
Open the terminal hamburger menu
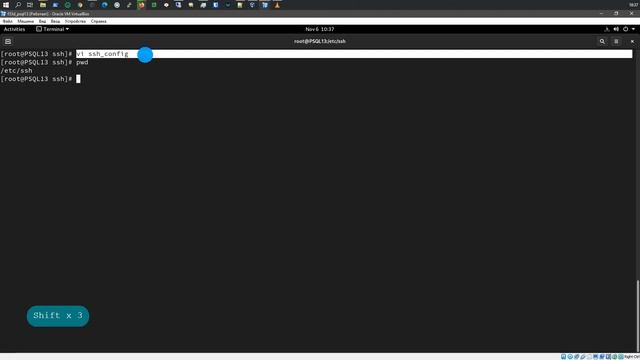click(x=616, y=41)
